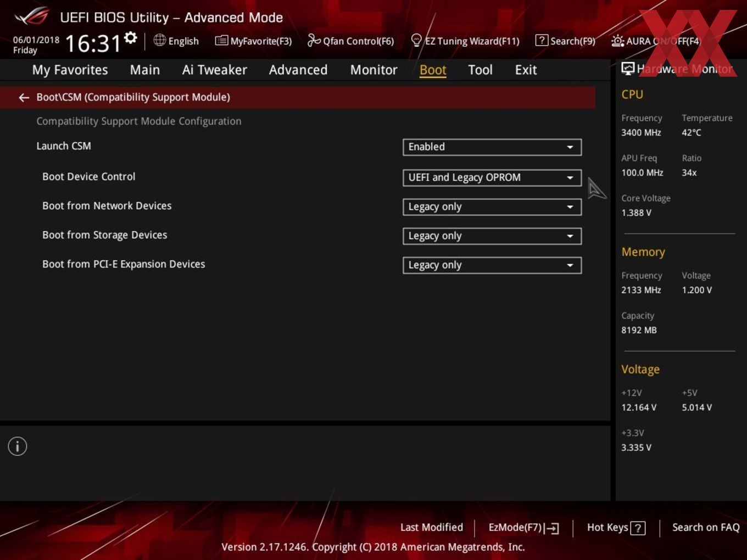
Task: Open Boot Device Control dropdown
Action: point(492,178)
